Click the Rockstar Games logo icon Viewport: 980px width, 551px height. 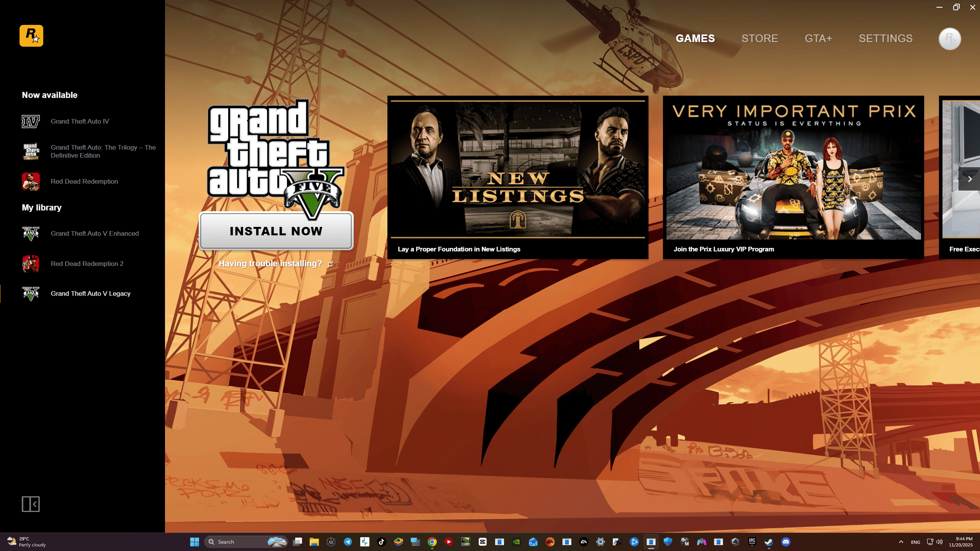tap(31, 36)
